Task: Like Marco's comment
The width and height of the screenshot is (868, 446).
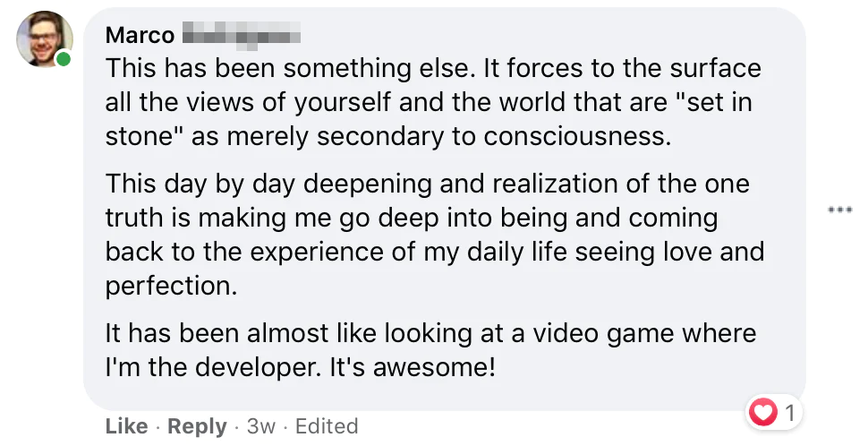Action: pyautogui.click(x=126, y=426)
